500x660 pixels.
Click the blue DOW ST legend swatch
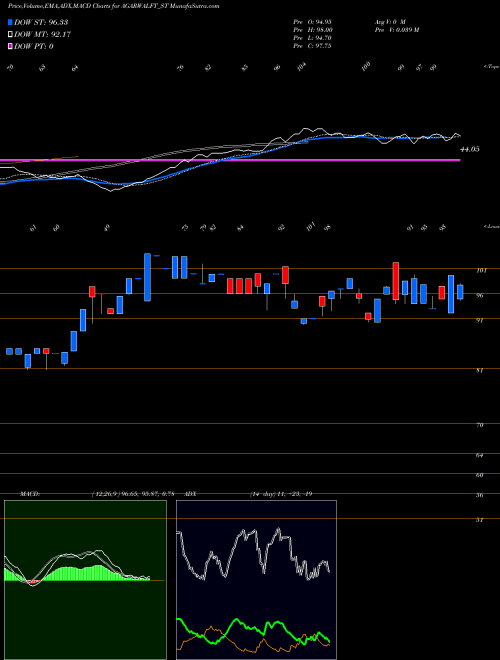pyautogui.click(x=10, y=22)
